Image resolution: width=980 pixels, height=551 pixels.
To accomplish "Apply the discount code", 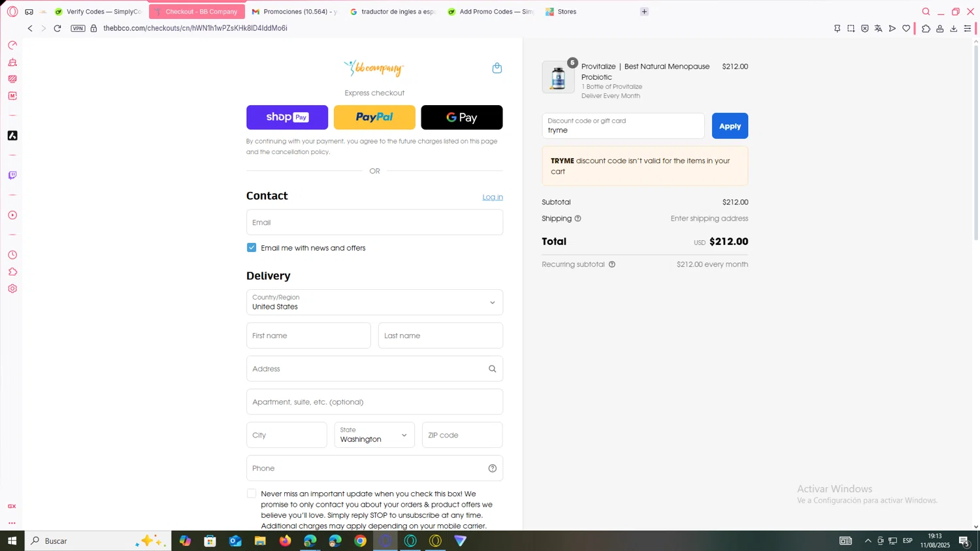I will point(730,126).
